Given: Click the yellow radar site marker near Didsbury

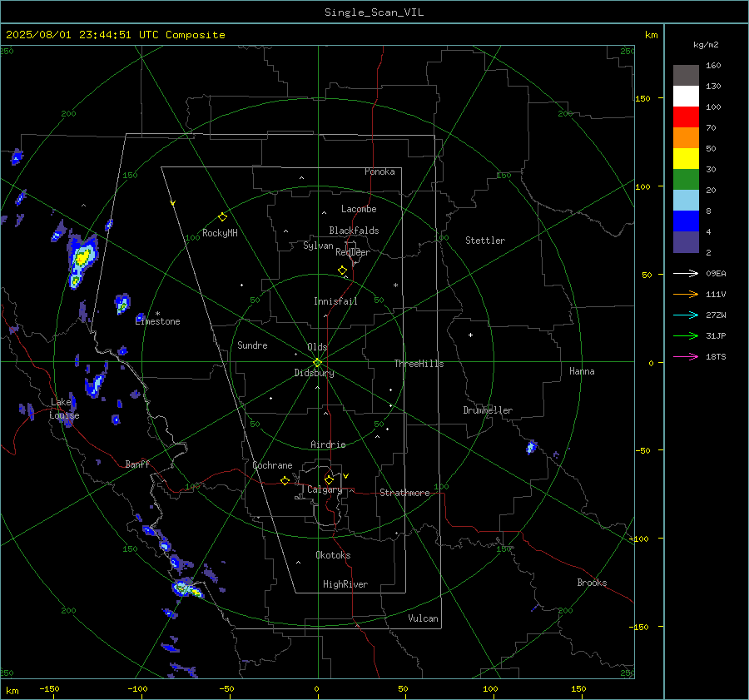Looking at the screenshot, I should click(318, 362).
